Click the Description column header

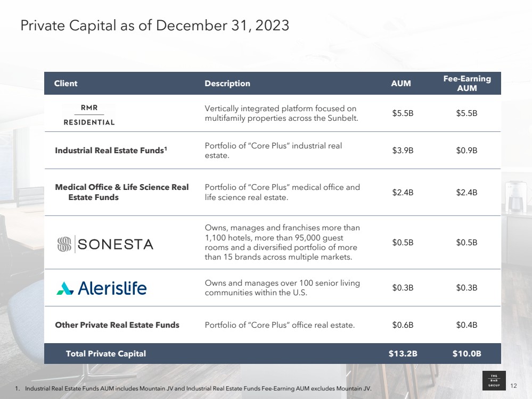227,84
